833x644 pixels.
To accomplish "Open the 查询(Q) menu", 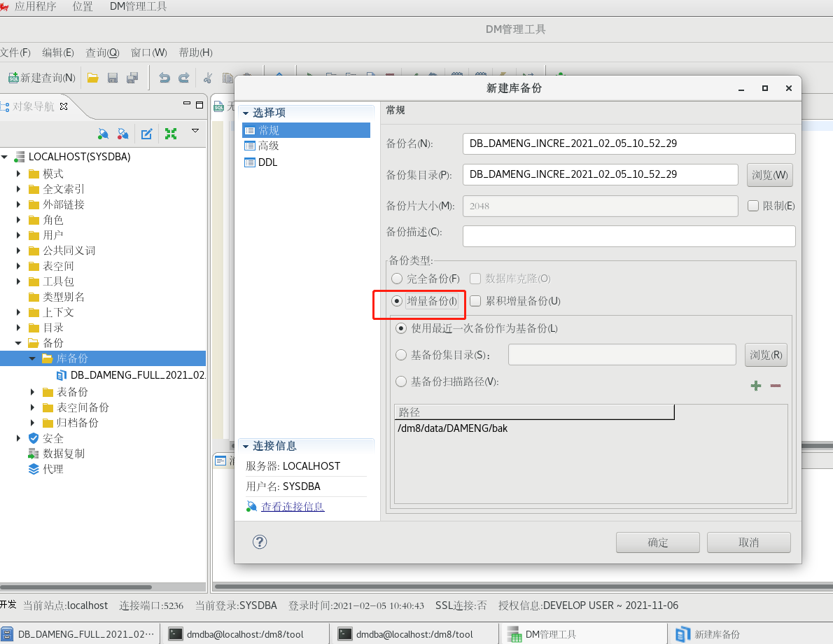I will [102, 52].
